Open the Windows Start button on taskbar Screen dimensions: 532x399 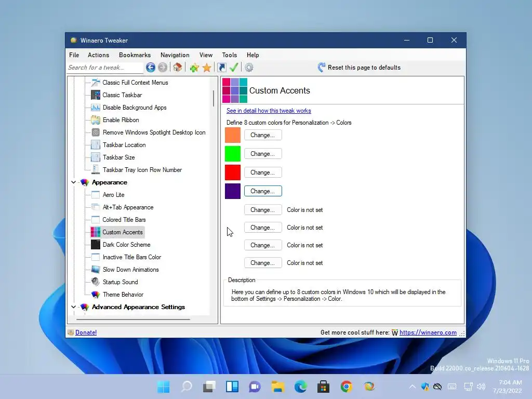click(x=164, y=387)
